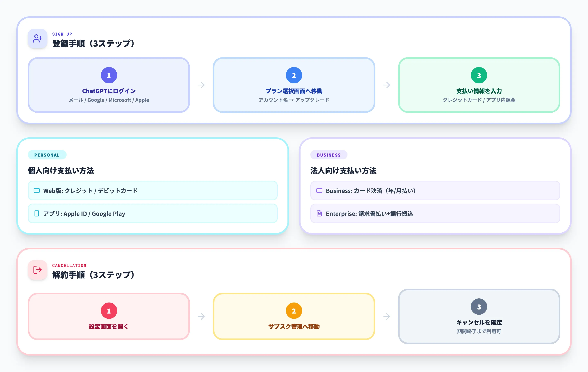Click the arrow linking プラン選択画面 to 支払い情報
588x372 pixels.
(386, 85)
